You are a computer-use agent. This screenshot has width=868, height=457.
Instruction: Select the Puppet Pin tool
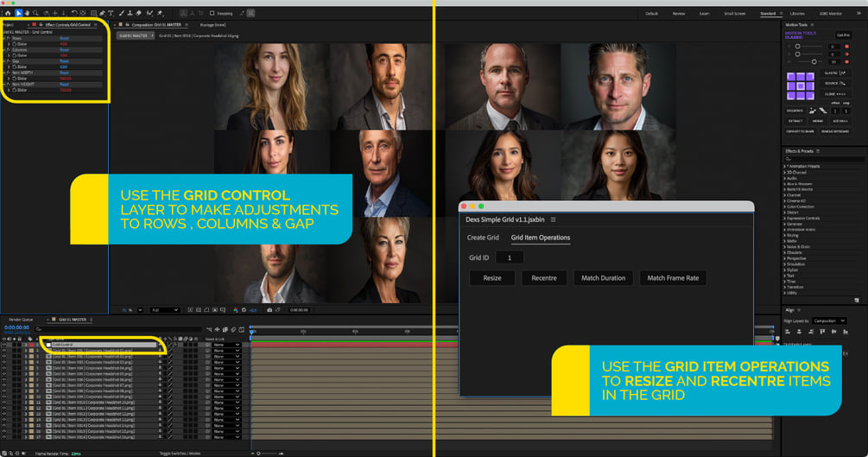(x=160, y=13)
